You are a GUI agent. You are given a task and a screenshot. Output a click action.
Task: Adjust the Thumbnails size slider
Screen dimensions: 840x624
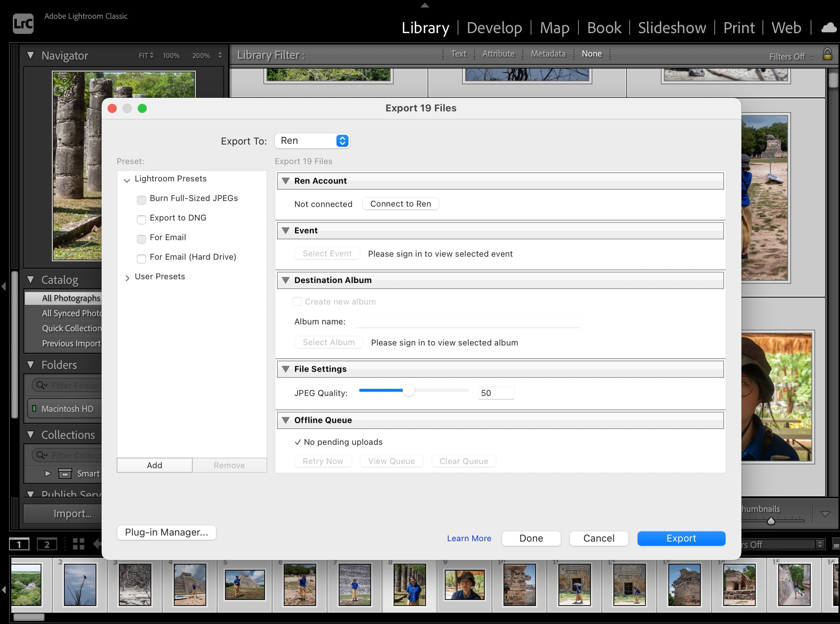pyautogui.click(x=771, y=521)
